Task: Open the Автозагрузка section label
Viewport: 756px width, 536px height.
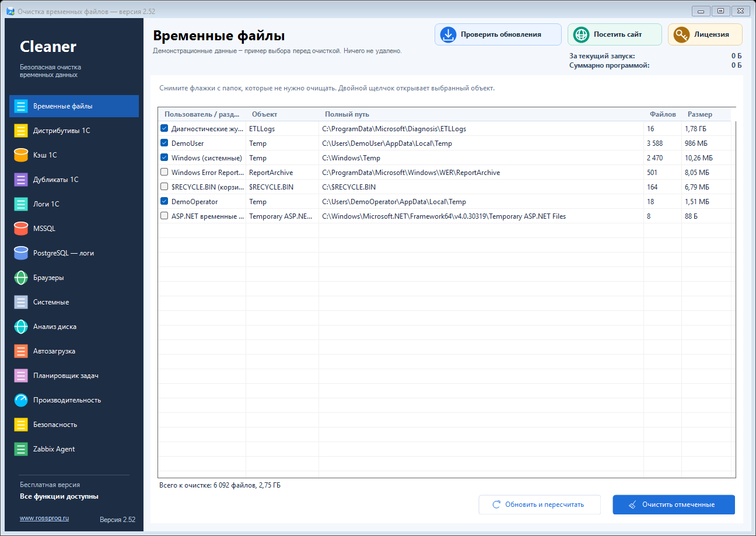Action: click(x=54, y=351)
